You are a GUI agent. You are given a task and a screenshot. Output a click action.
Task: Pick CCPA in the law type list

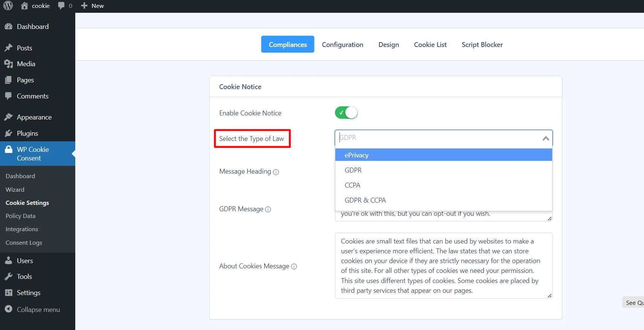(352, 185)
